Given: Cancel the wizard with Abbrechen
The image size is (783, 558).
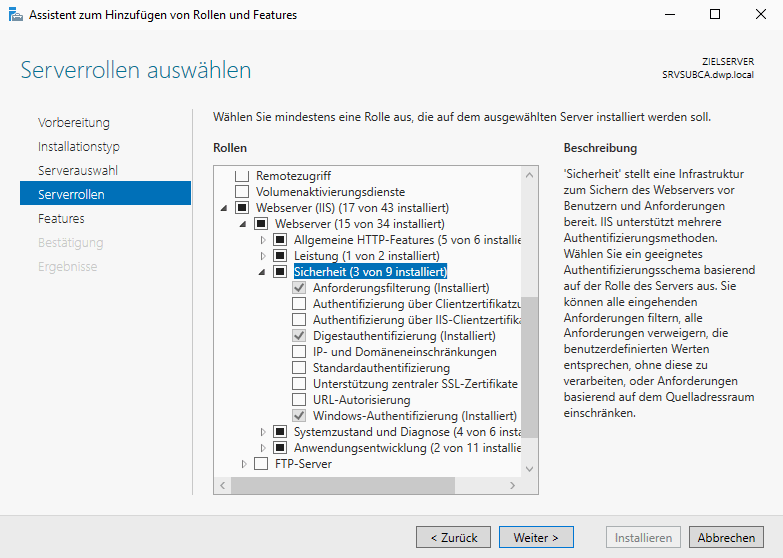Looking at the screenshot, I should coord(726,537).
